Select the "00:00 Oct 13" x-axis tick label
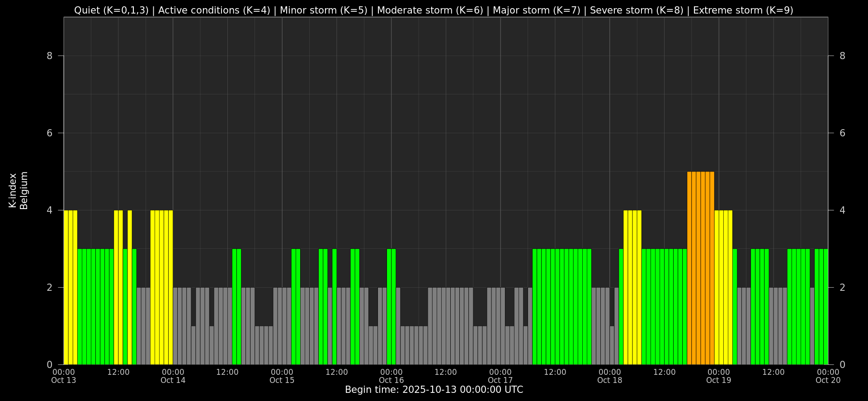Screen dimensions: 868x401 click(64, 376)
